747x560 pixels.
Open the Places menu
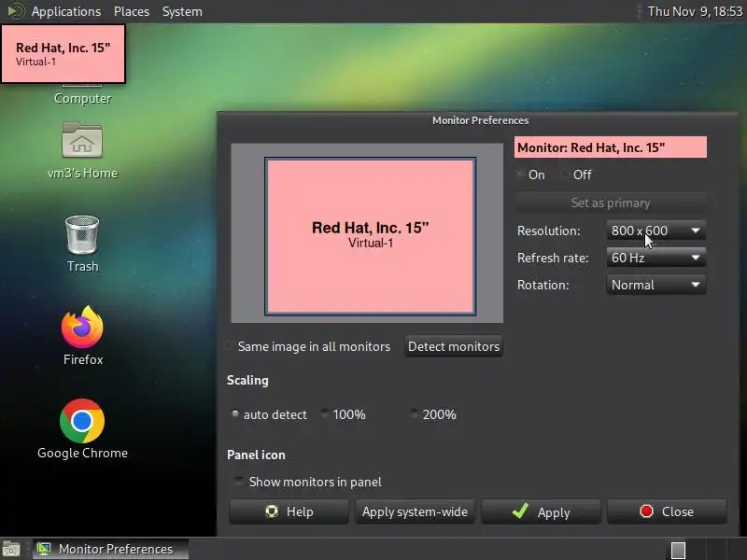click(x=132, y=11)
